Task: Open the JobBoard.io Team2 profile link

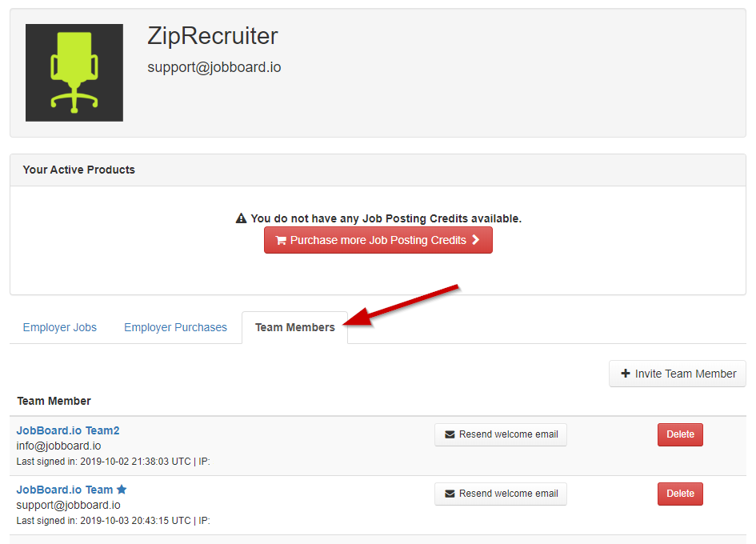Action: [x=68, y=430]
